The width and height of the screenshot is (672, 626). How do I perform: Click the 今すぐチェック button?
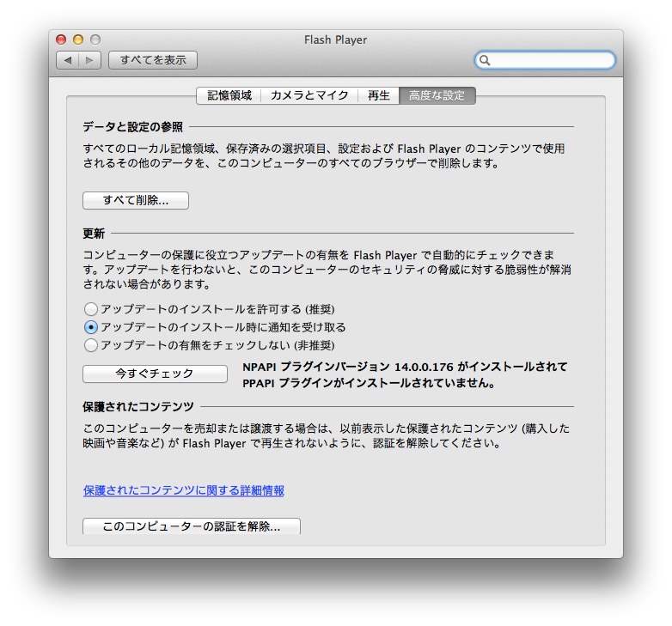(155, 374)
